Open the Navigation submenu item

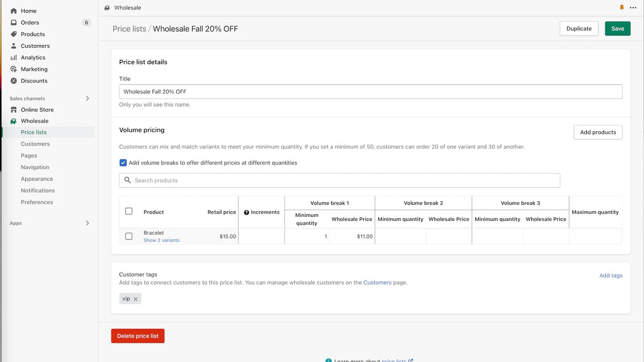click(35, 167)
